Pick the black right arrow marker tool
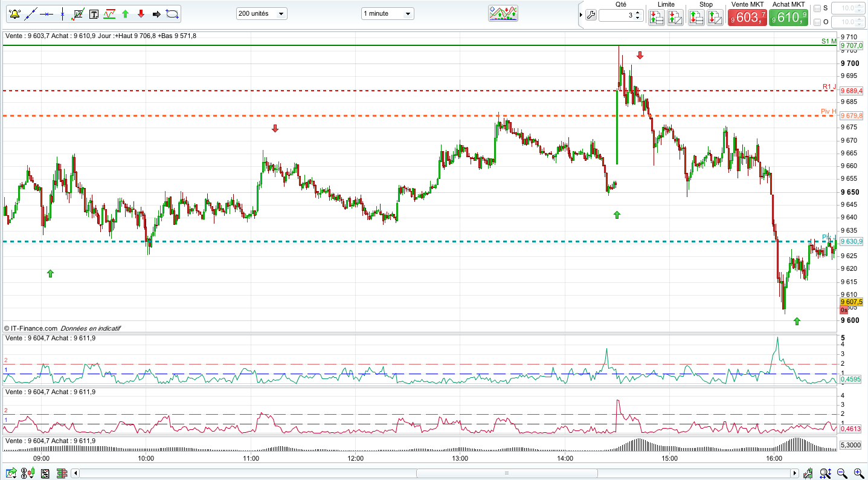The image size is (868, 480). coord(156,13)
